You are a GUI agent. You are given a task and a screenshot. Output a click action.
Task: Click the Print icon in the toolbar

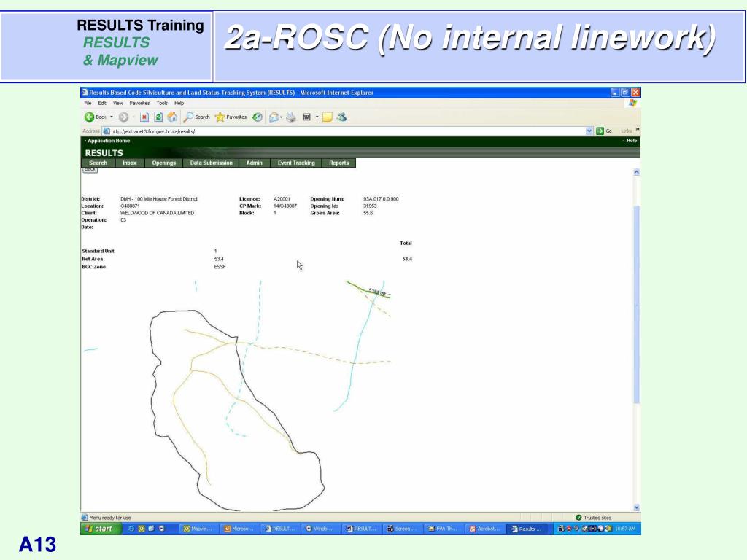tap(290, 117)
